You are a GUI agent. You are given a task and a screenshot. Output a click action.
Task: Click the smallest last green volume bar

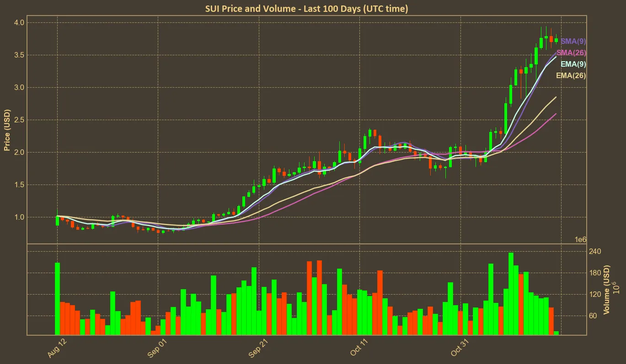click(556, 333)
